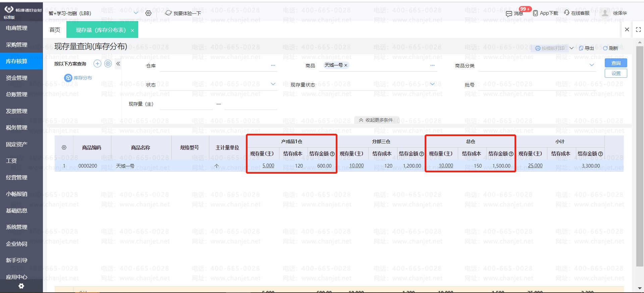The height and width of the screenshot is (293, 644).
Task: Refresh the report with 刷新
Action: pos(610,48)
